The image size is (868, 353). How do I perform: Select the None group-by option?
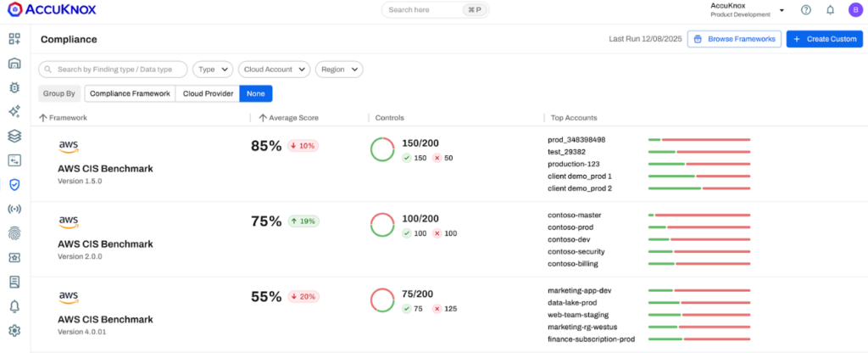255,94
